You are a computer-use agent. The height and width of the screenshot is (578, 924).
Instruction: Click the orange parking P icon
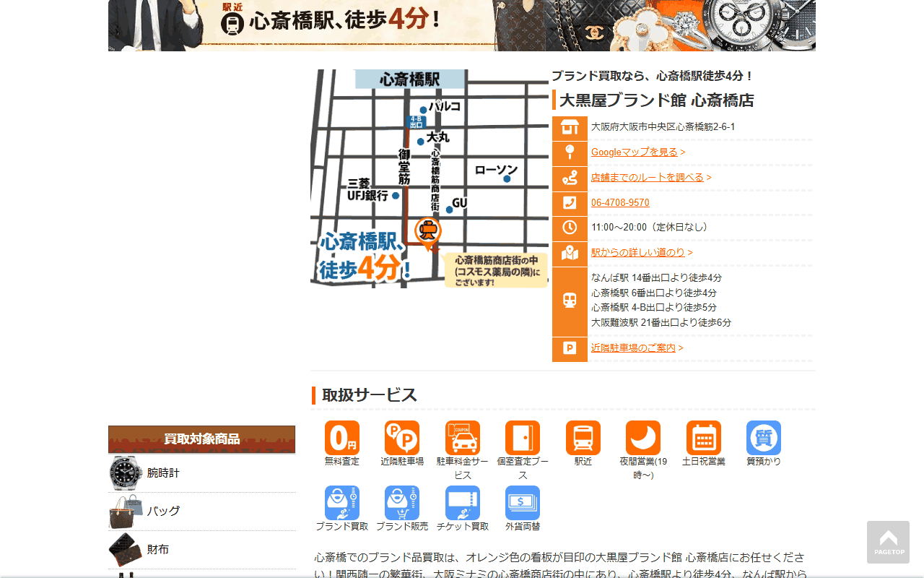570,349
